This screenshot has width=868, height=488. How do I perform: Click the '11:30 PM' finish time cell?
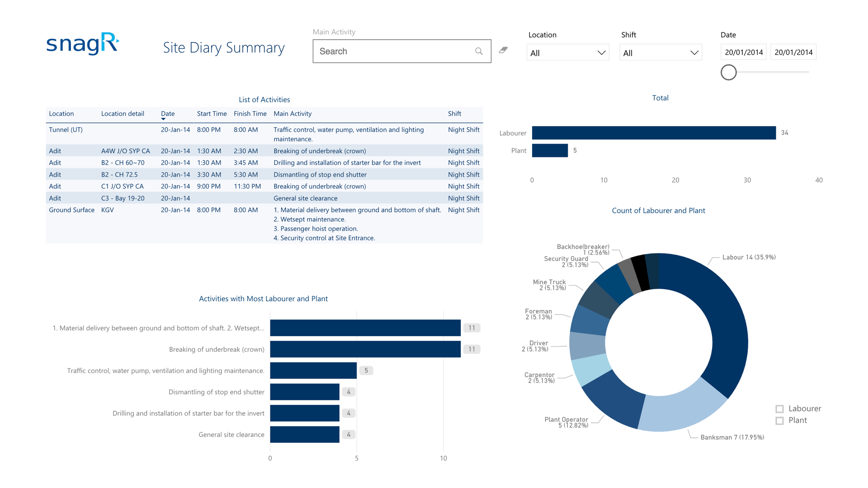[x=247, y=186]
